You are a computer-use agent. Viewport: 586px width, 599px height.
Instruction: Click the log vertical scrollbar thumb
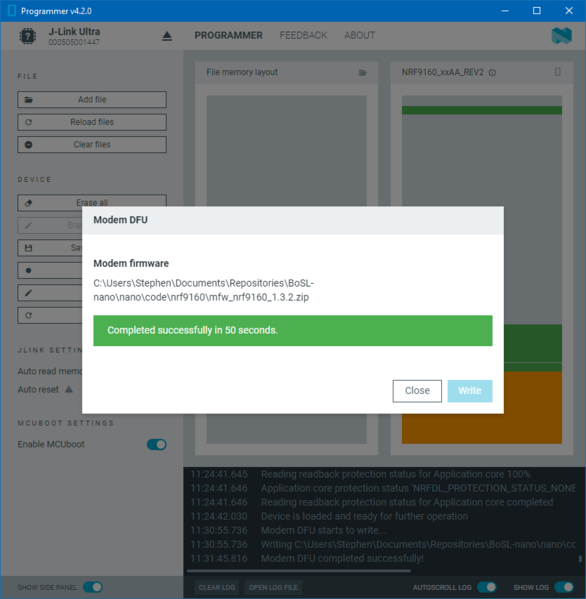pyautogui.click(x=580, y=559)
